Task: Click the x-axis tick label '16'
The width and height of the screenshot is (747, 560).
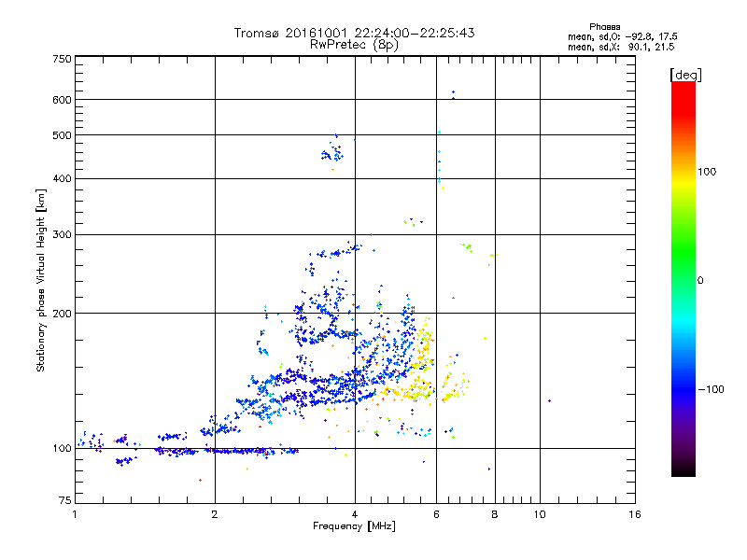Action: pos(635,514)
